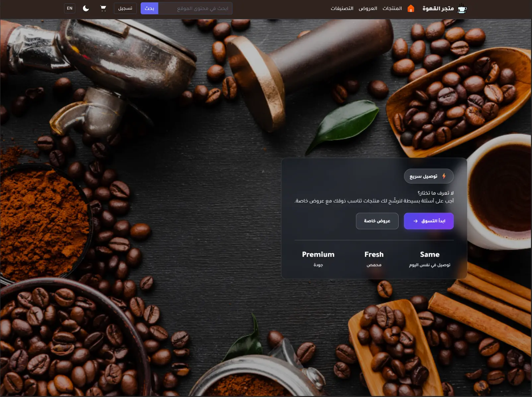
Task: Click the توصيل سريع badge
Action: point(429,176)
